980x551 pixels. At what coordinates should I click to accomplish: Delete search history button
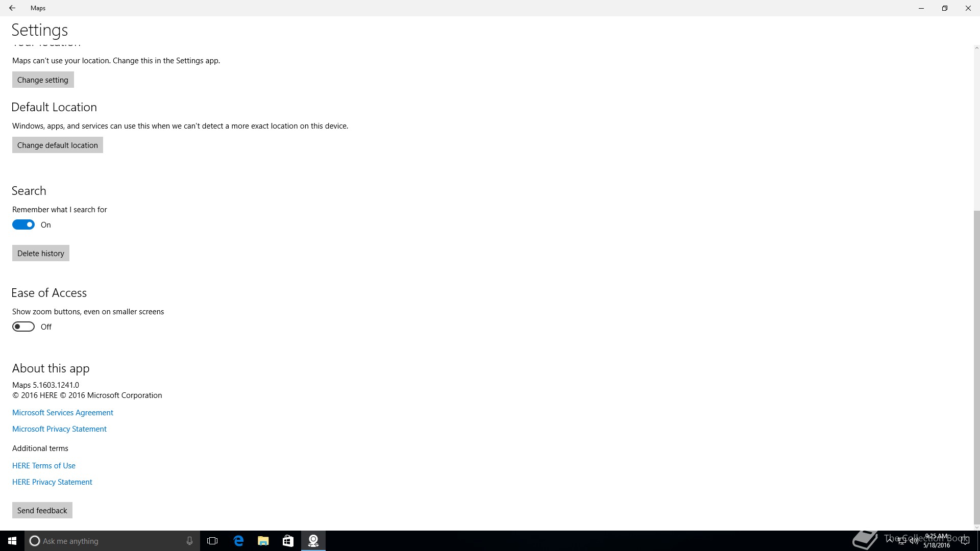(x=41, y=253)
